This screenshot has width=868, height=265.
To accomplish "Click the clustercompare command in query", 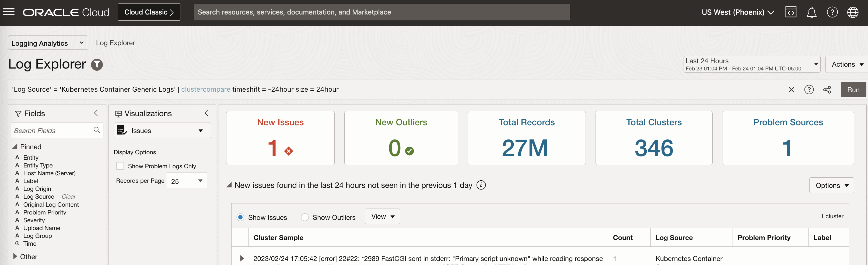I will [205, 89].
